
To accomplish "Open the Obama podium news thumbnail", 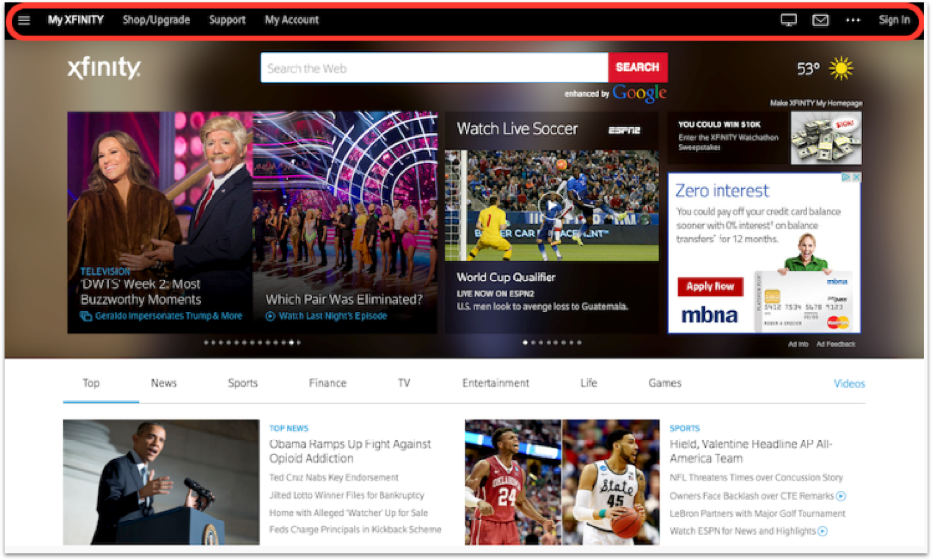I will pos(161,482).
